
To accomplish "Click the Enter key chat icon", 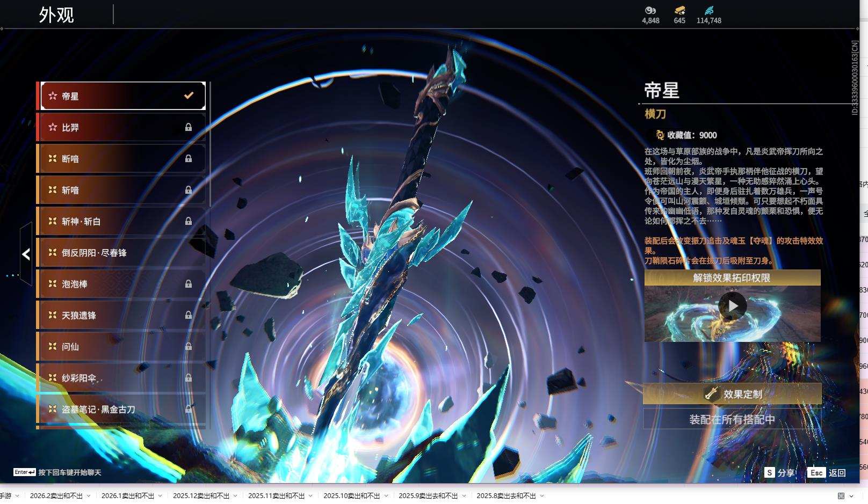I will [25, 472].
